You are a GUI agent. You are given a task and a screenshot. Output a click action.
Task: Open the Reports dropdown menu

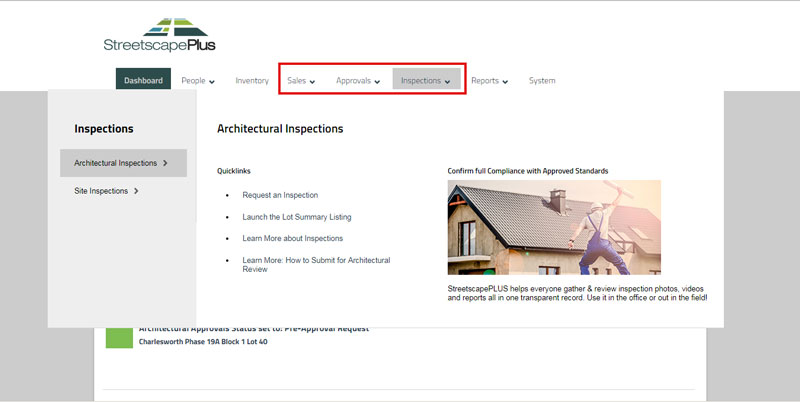point(489,81)
